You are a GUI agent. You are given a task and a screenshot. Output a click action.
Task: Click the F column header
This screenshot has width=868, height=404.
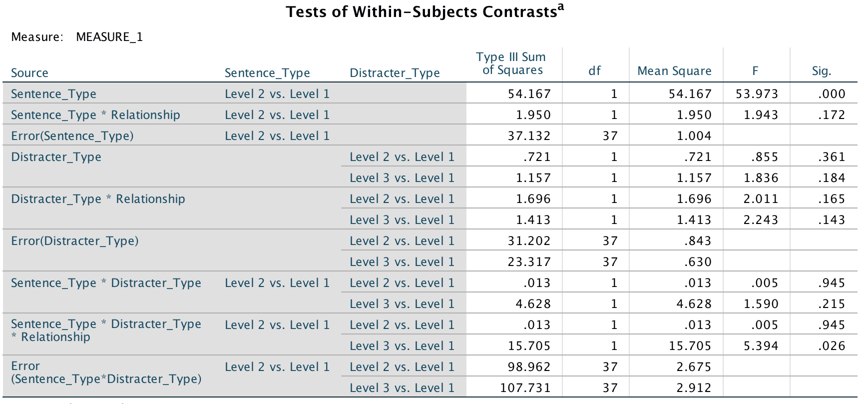[755, 71]
